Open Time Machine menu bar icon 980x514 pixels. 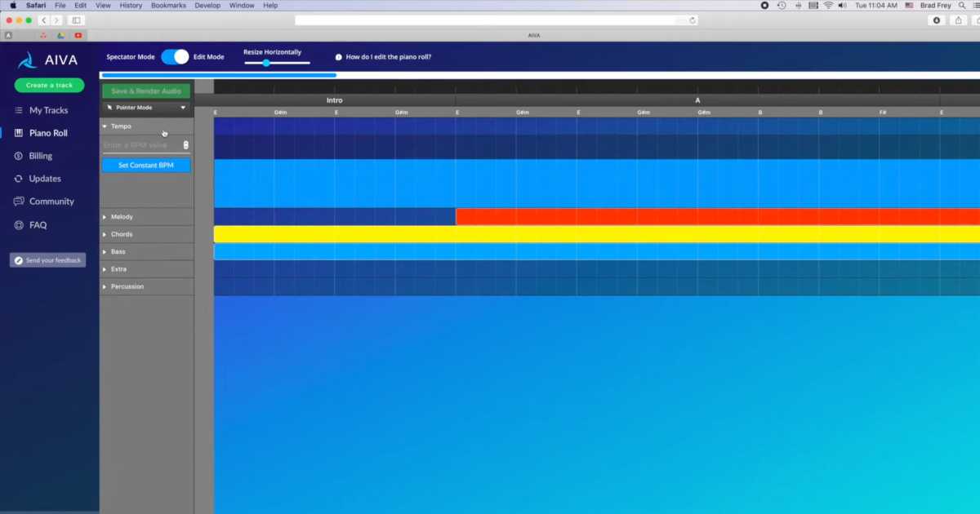tap(782, 5)
